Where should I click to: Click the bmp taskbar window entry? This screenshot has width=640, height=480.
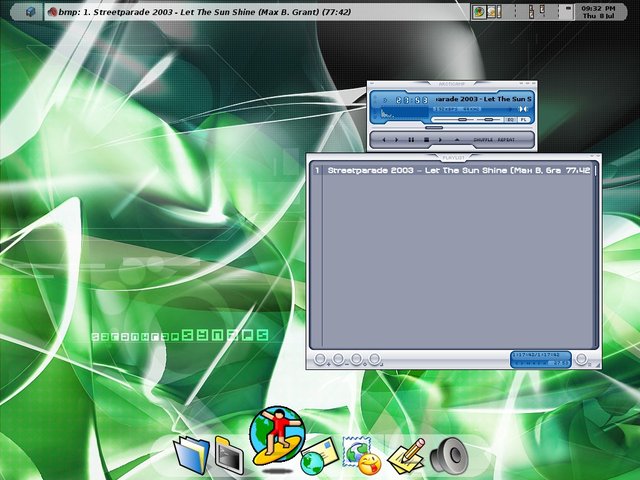[x=257, y=12]
